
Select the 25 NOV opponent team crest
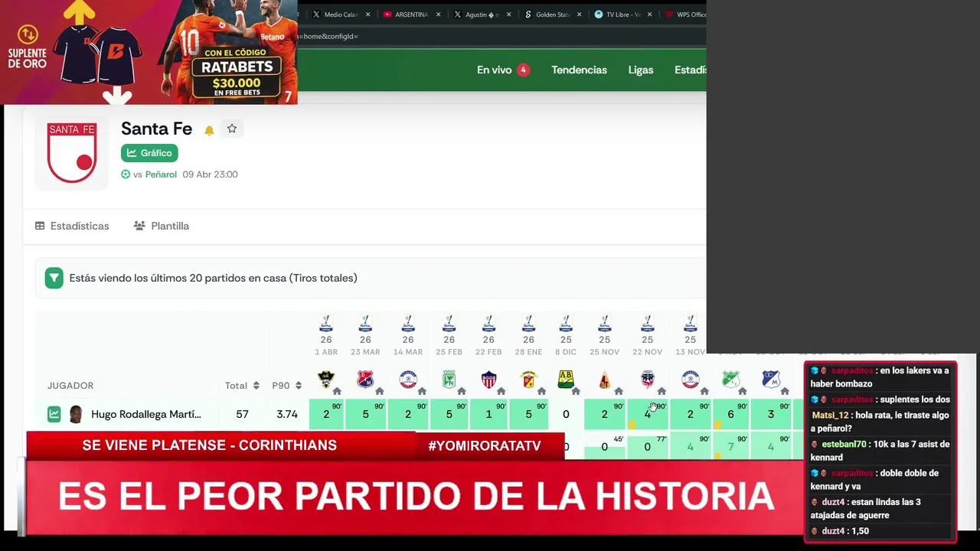605,379
